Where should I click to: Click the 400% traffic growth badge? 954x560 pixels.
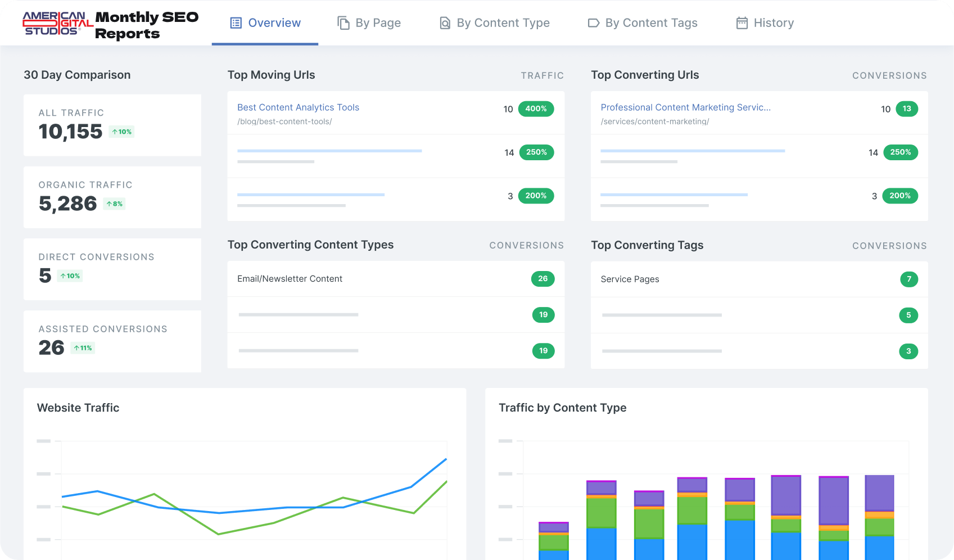(x=536, y=109)
